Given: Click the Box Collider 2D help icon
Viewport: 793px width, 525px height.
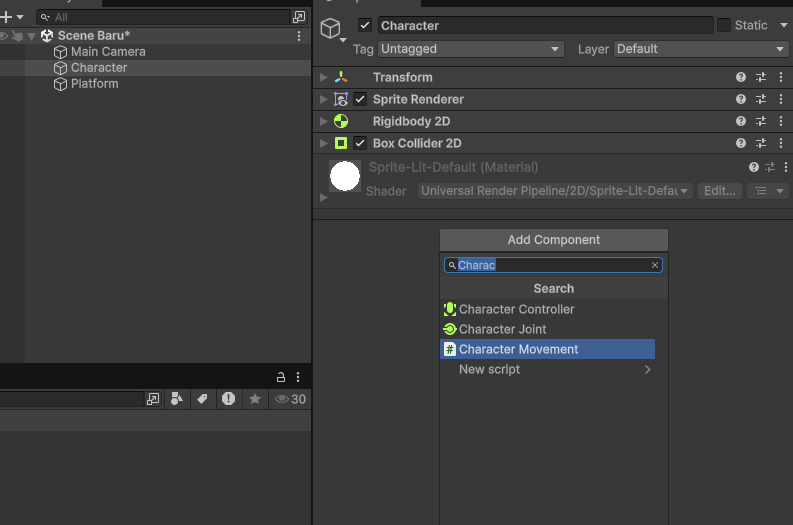Looking at the screenshot, I should tap(740, 143).
